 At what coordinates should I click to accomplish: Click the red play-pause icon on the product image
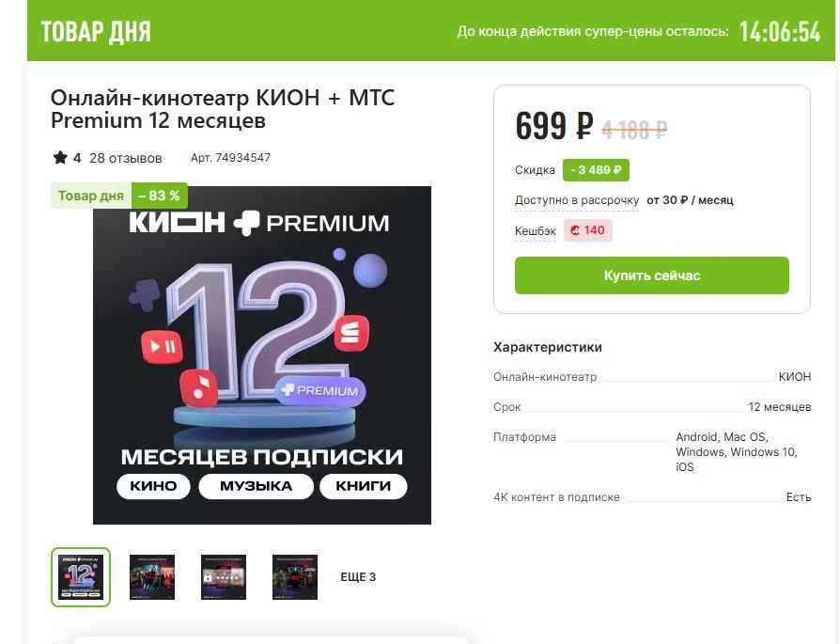[162, 347]
